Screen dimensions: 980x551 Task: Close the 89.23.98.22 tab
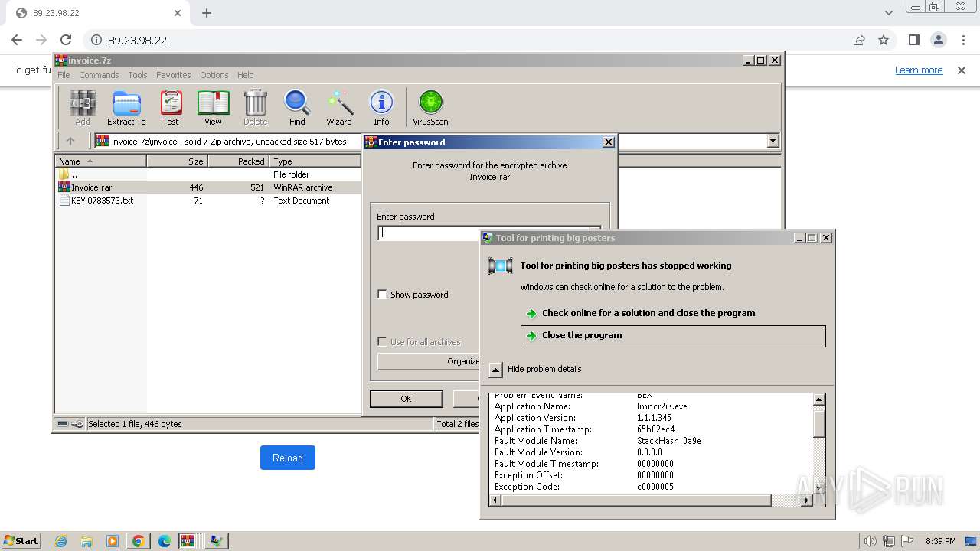click(178, 13)
